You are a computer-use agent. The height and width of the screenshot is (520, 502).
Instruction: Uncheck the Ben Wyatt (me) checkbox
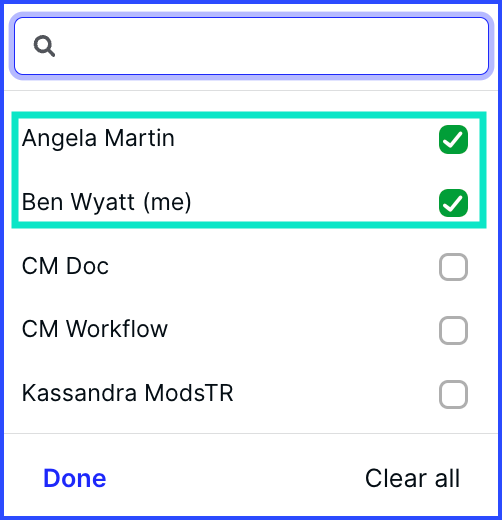click(453, 203)
